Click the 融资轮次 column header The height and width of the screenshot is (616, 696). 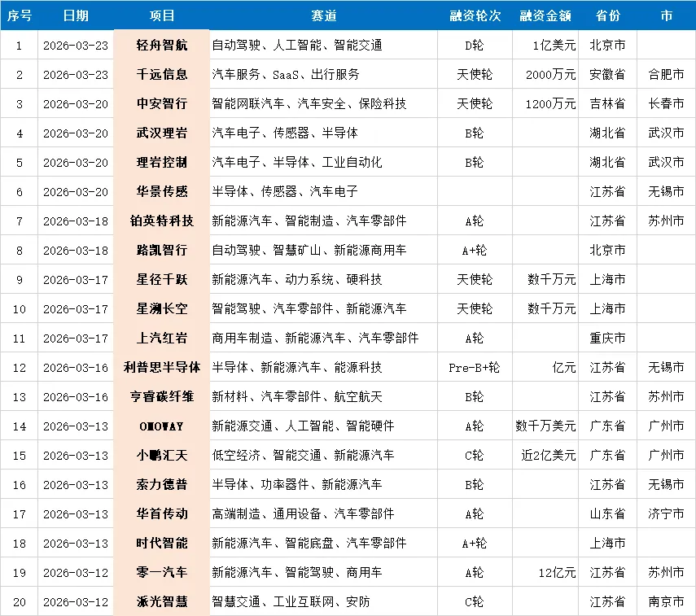(x=475, y=15)
